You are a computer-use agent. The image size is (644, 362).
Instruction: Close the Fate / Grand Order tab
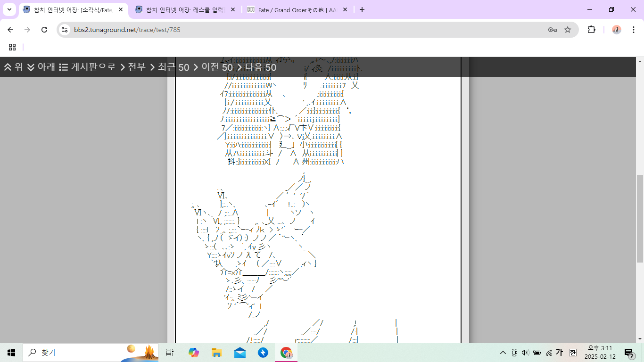(x=345, y=9)
